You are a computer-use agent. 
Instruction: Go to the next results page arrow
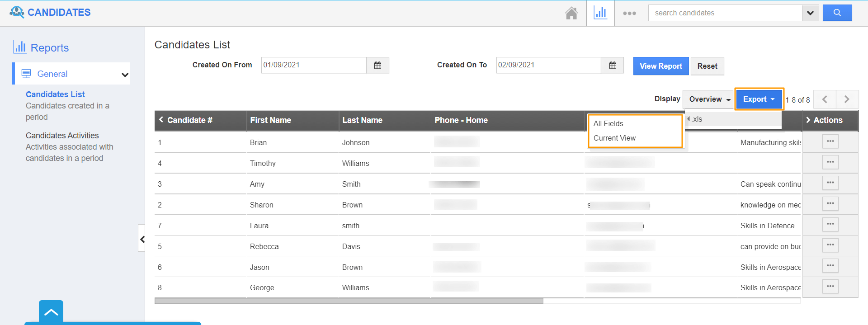[847, 99]
